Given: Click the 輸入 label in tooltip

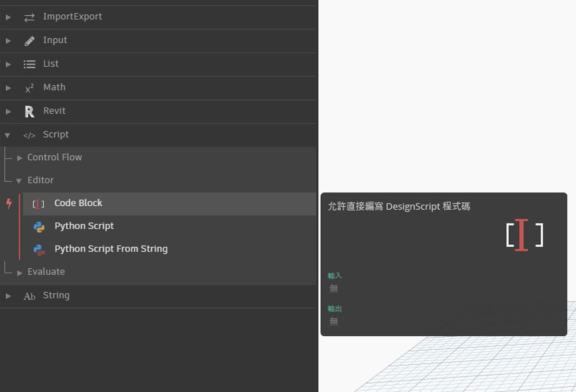Looking at the screenshot, I should click(x=335, y=275).
